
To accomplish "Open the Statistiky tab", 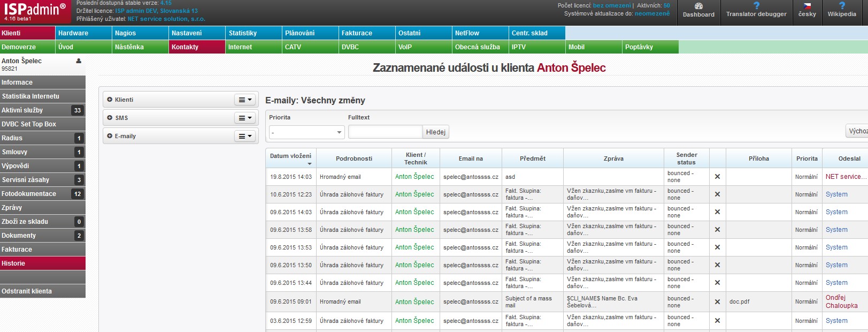I will (254, 33).
